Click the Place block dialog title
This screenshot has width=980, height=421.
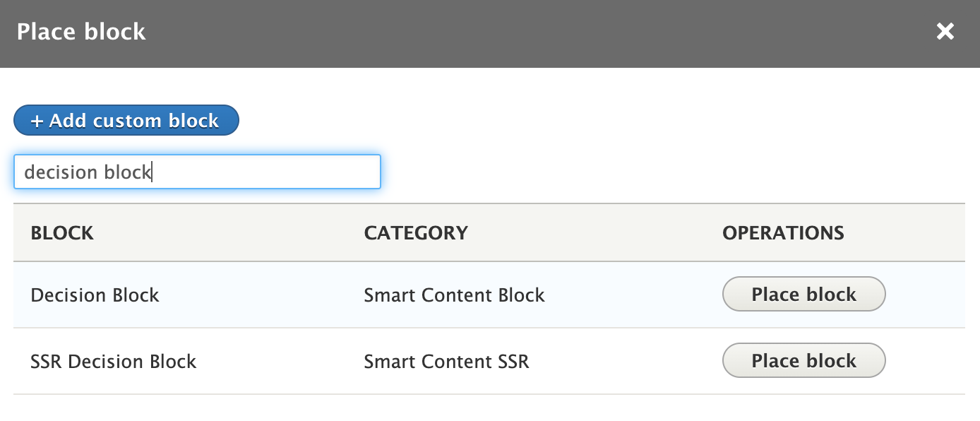coord(80,31)
